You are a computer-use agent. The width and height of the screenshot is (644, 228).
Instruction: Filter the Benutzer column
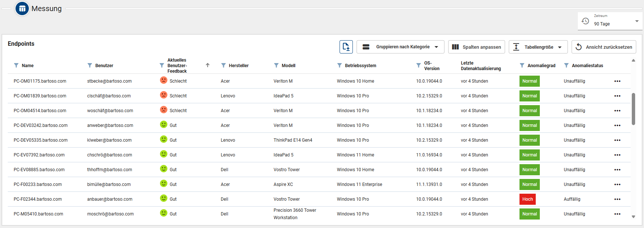pos(90,65)
